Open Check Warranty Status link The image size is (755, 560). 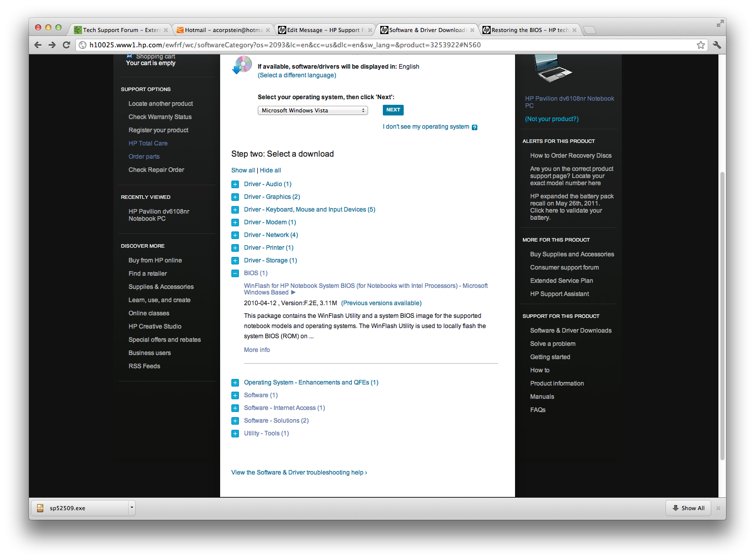pos(160,117)
